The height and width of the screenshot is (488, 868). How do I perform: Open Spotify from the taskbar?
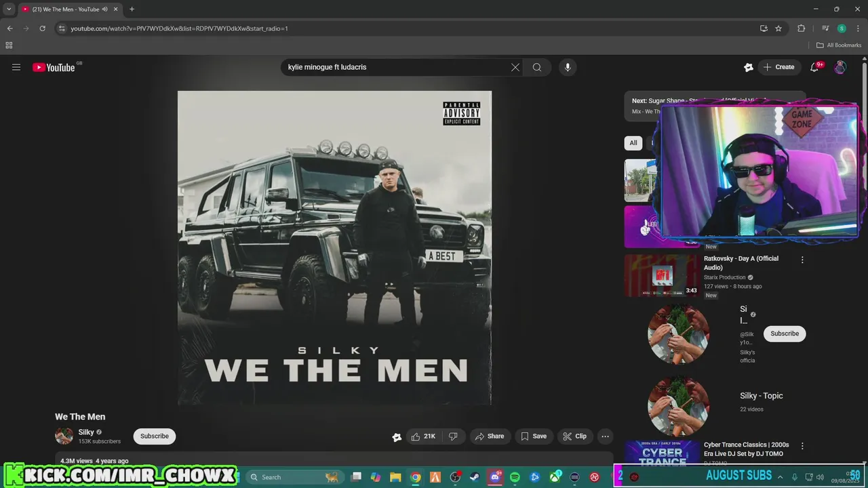(515, 477)
